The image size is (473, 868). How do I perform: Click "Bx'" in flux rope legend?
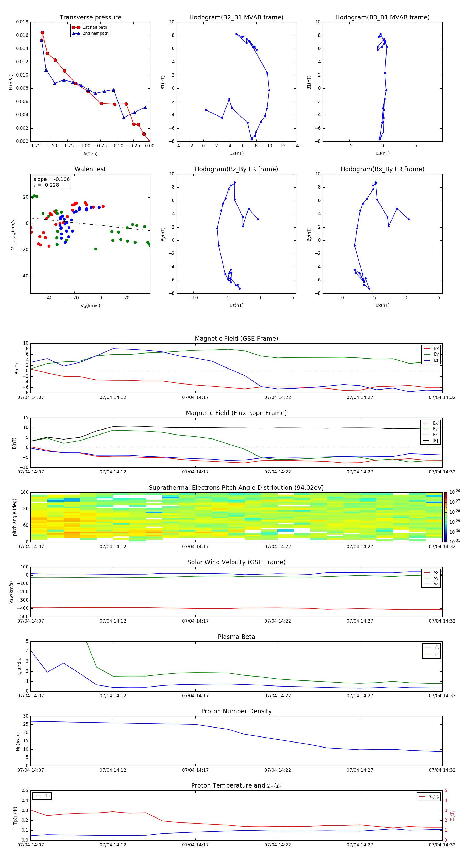(431, 423)
